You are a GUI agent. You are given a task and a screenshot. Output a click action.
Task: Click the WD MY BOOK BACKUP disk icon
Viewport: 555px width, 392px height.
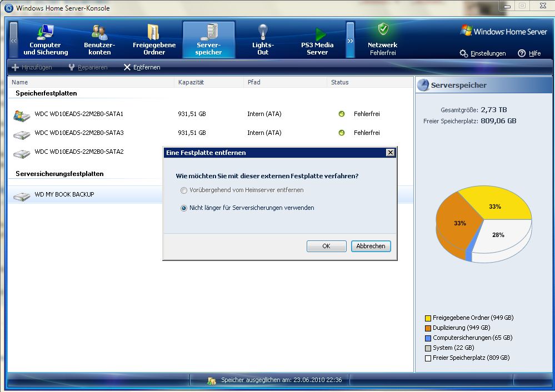[22, 197]
